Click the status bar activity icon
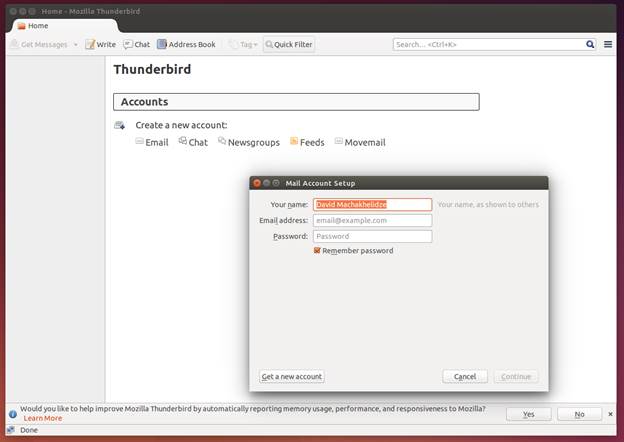 (x=11, y=430)
